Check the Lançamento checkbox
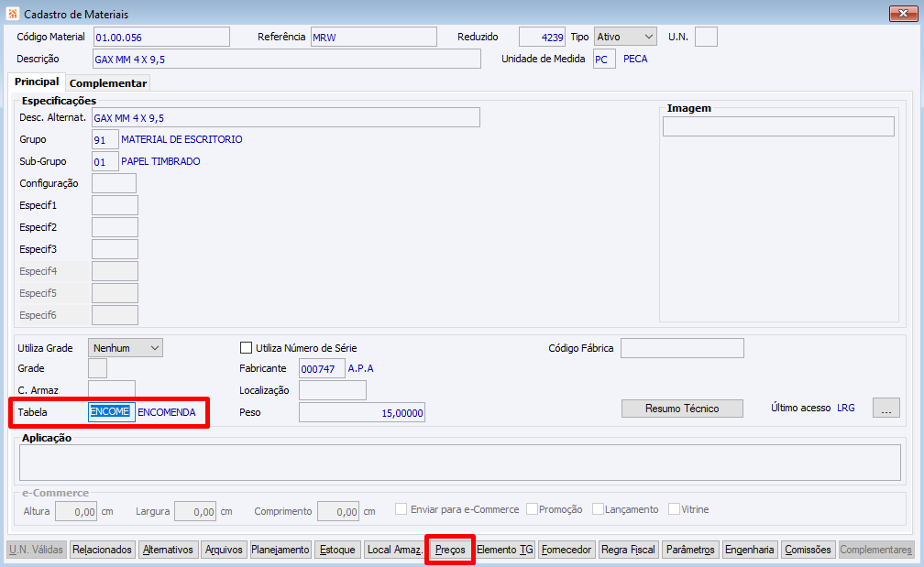The height and width of the screenshot is (567, 924). click(x=598, y=509)
